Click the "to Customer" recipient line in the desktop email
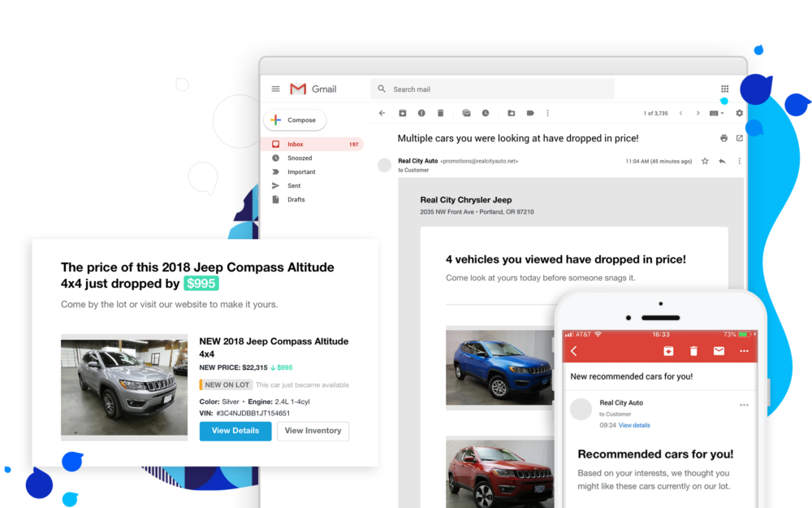812x508 pixels. [x=413, y=170]
